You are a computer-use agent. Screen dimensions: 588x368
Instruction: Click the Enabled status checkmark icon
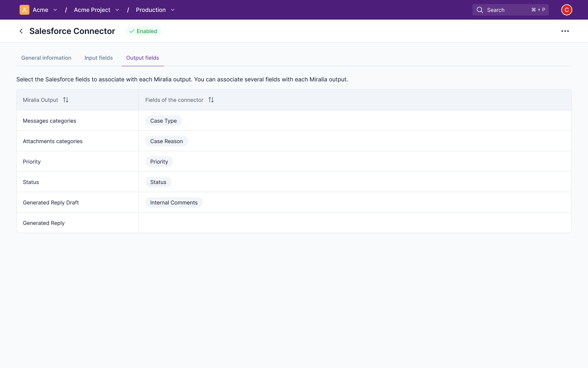tap(132, 31)
